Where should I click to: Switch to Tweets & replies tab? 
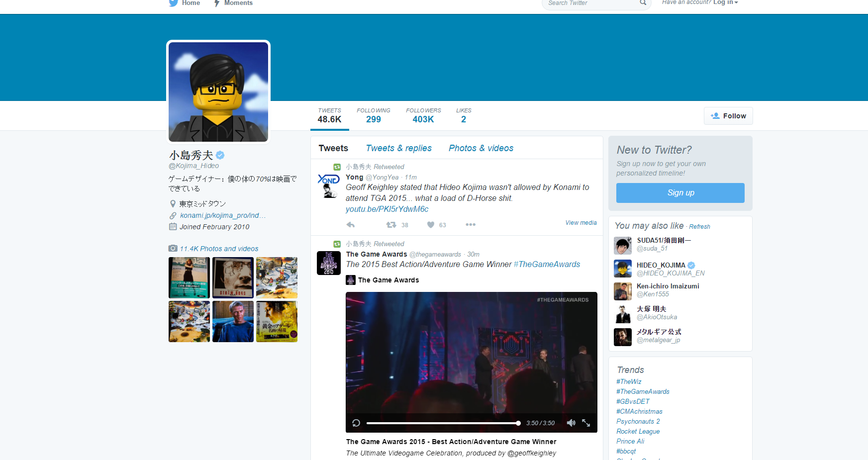[399, 148]
